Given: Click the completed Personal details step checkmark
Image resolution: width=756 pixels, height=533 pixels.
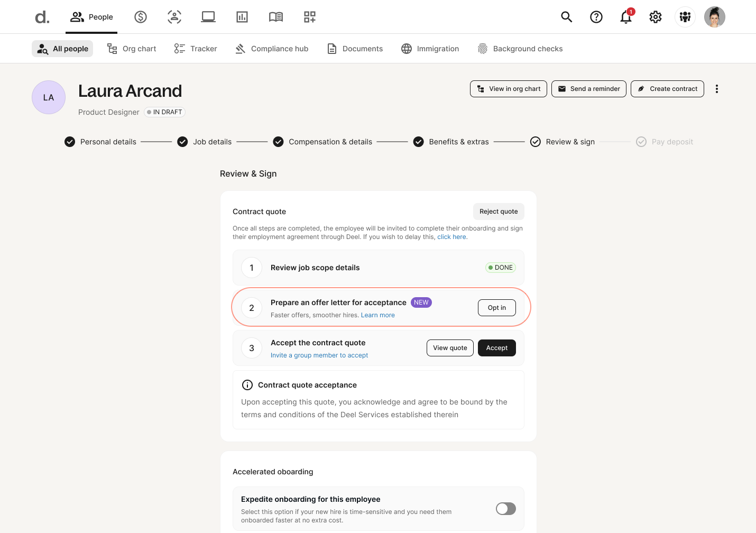Looking at the screenshot, I should coord(69,141).
